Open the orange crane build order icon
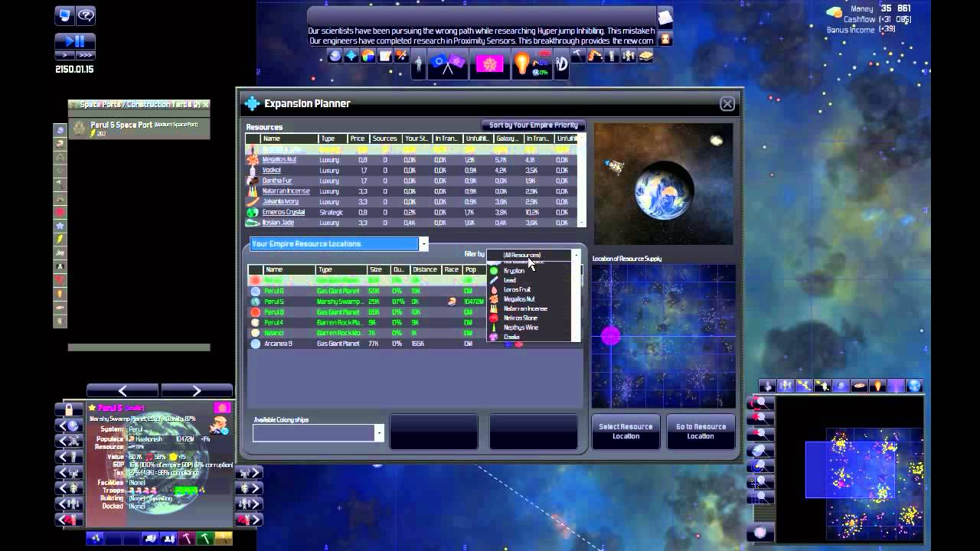The height and width of the screenshot is (551, 980). pos(595,56)
